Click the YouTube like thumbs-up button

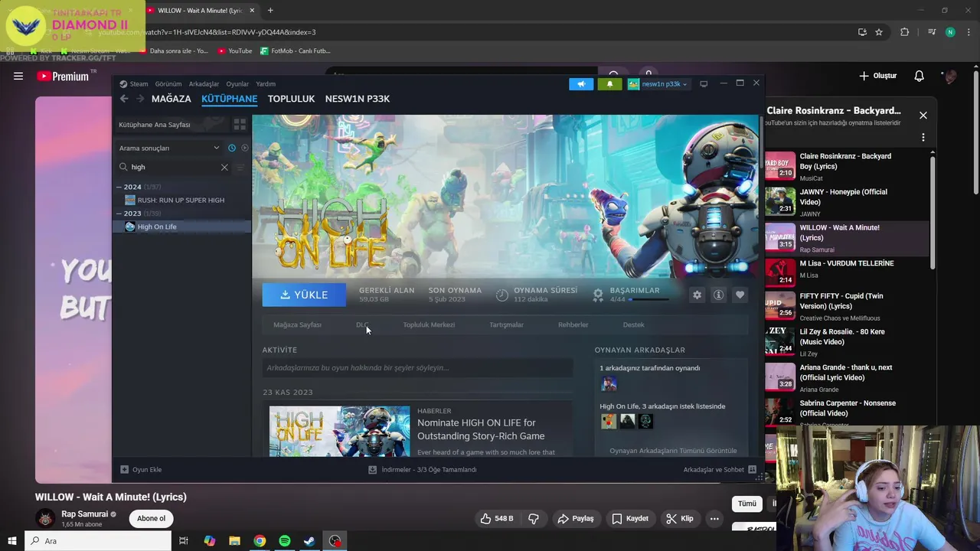tap(496, 518)
